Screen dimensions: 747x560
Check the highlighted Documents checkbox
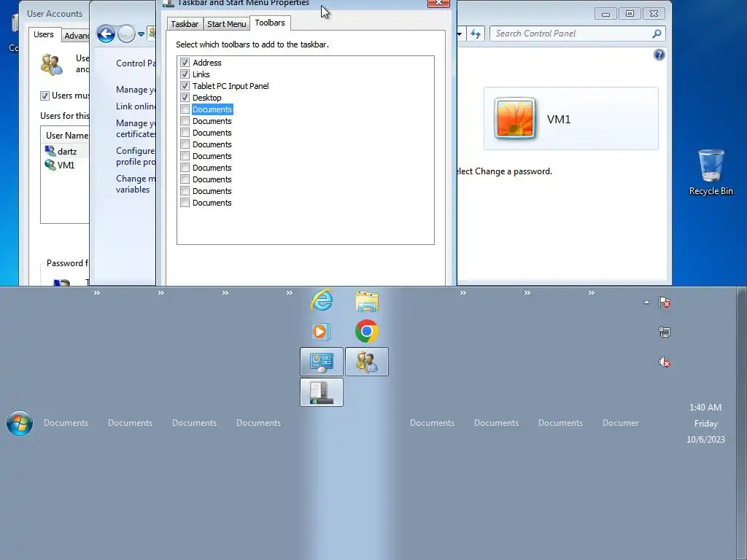pos(185,109)
